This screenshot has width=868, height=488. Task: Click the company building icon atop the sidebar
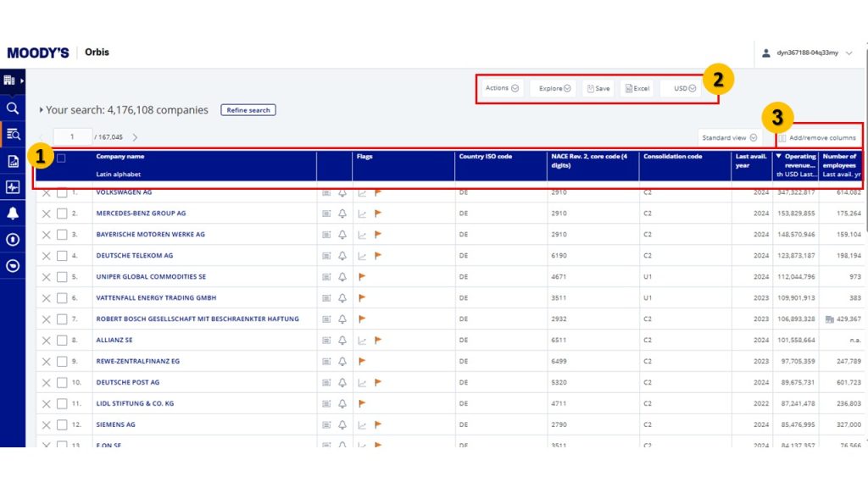(x=8, y=80)
